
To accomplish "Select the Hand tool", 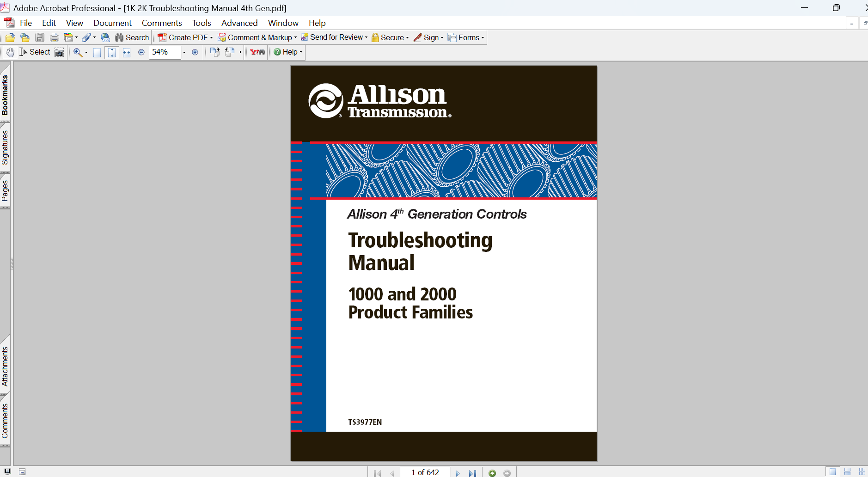I will [x=10, y=52].
